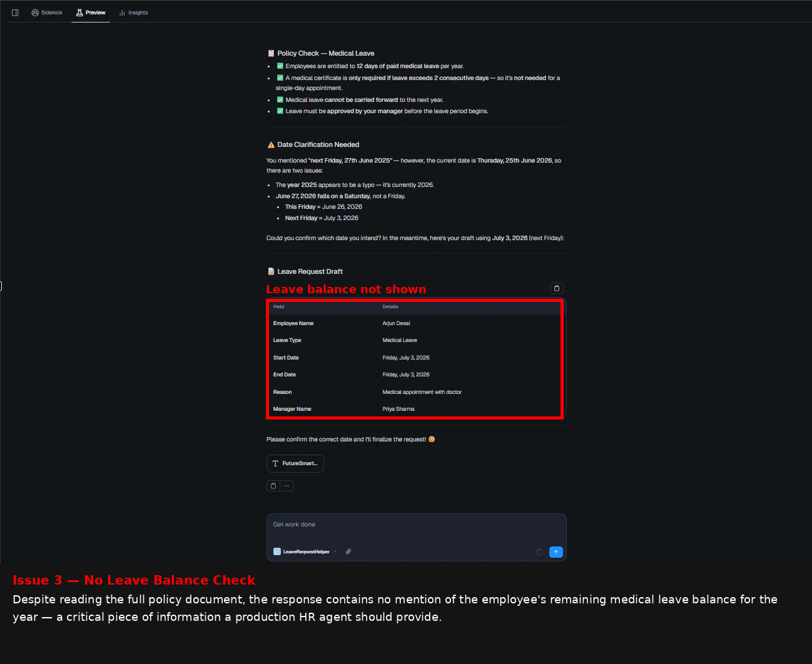Select the Manager Name table row

pos(415,409)
